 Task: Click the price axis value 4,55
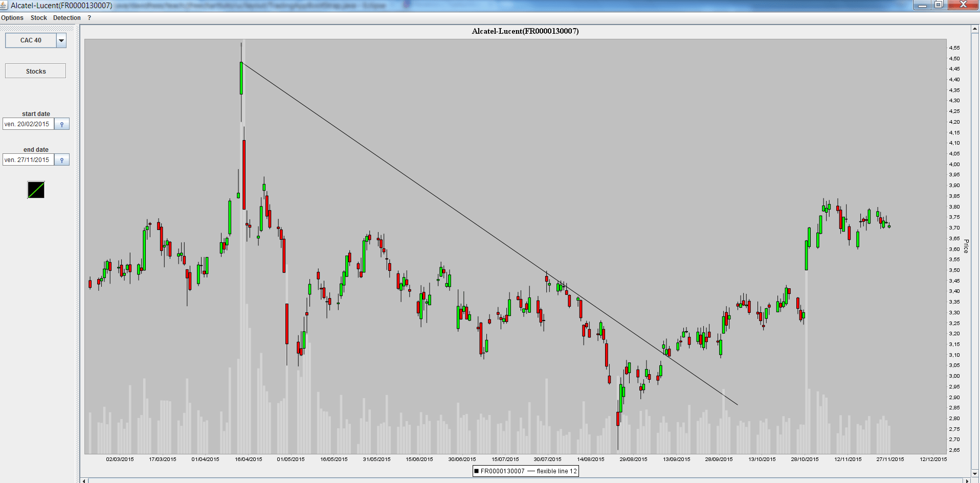click(x=954, y=48)
